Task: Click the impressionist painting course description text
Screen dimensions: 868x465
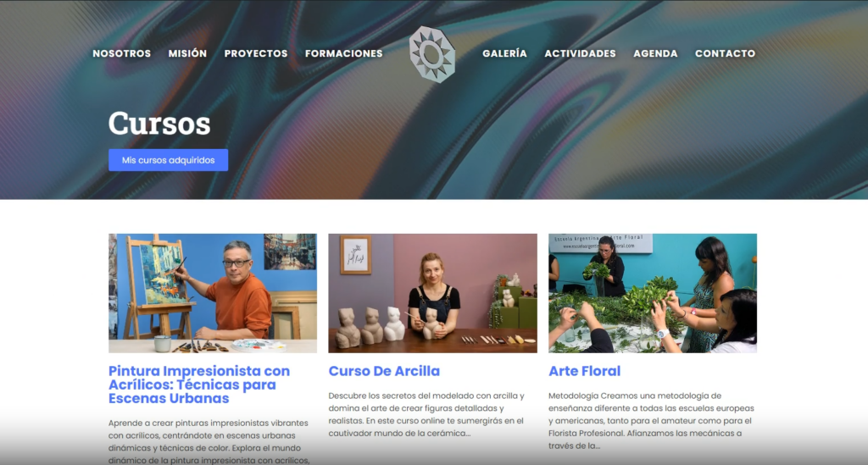Action: click(209, 441)
